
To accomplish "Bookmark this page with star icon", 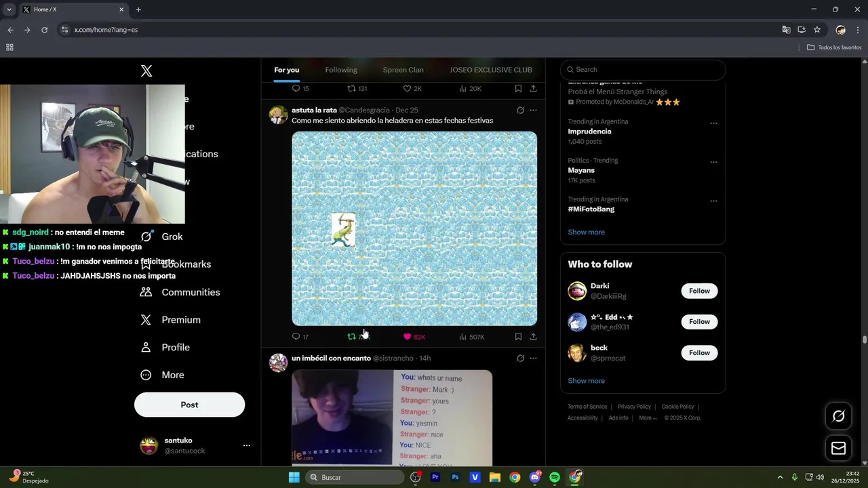I will coord(817,30).
